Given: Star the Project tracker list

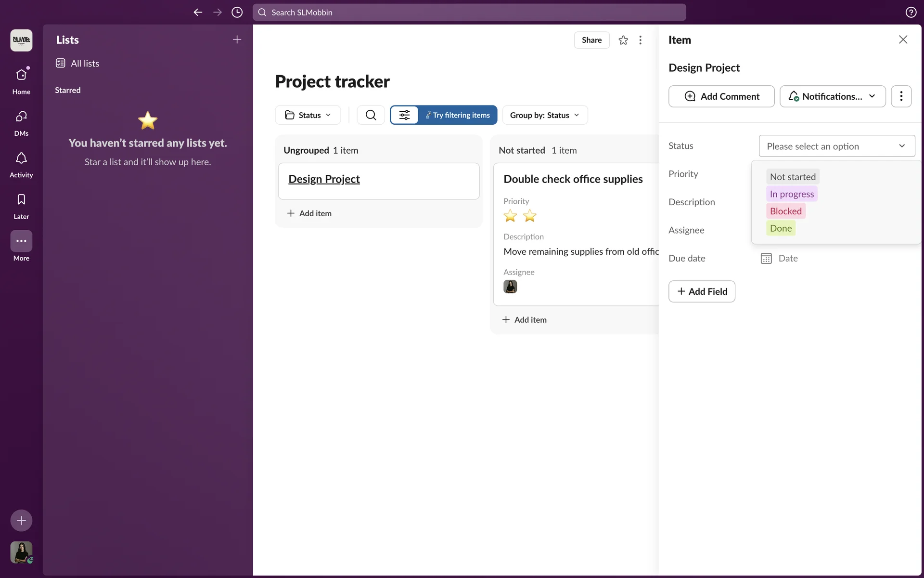Looking at the screenshot, I should [x=623, y=40].
